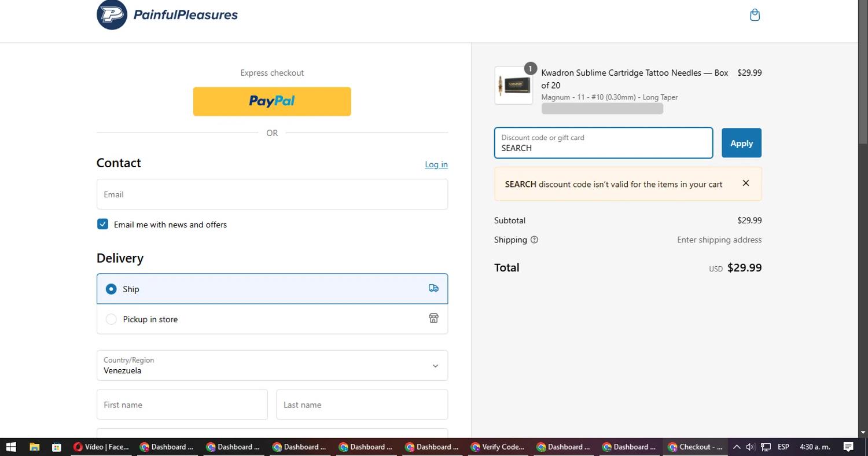Click the Shipping help question mark icon

(x=534, y=240)
